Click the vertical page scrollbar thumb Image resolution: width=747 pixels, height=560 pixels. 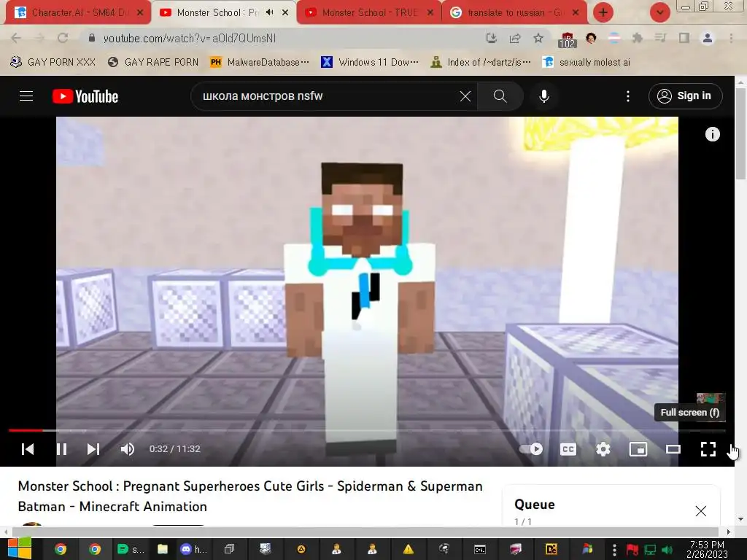coord(741,133)
